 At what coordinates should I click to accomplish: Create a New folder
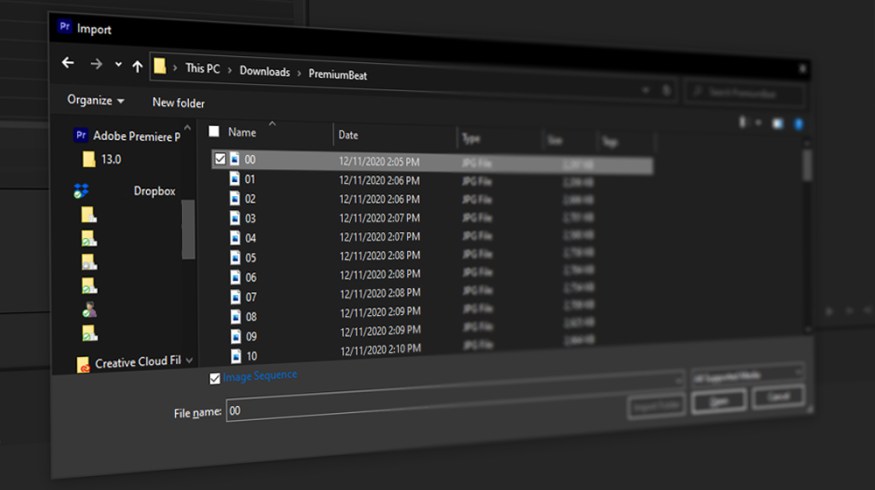point(179,103)
